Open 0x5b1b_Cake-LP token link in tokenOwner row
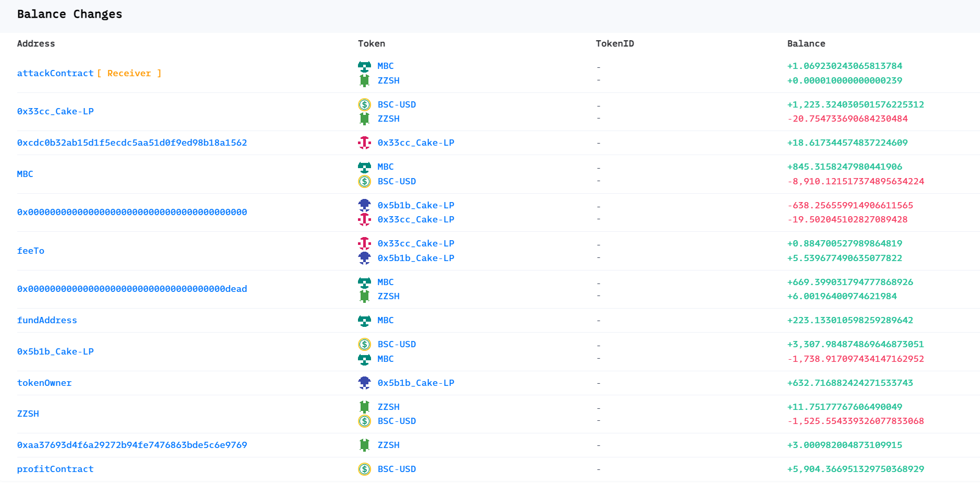 tap(416, 383)
